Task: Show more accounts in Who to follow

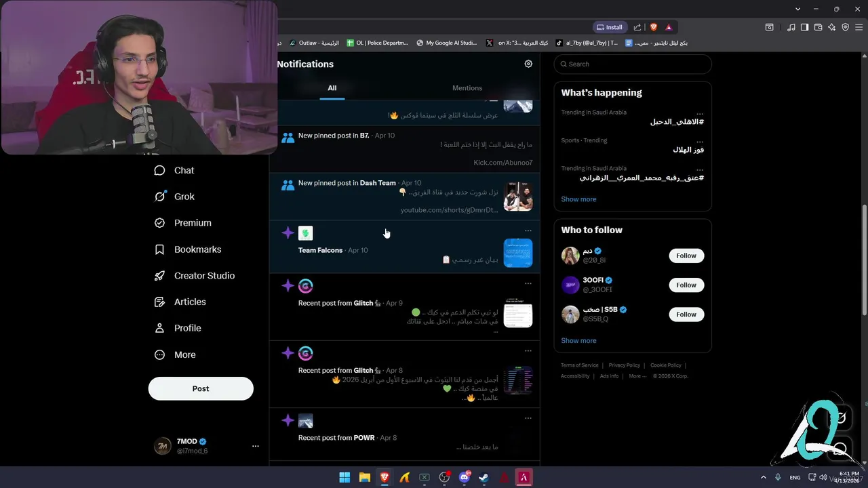Action: pos(578,340)
